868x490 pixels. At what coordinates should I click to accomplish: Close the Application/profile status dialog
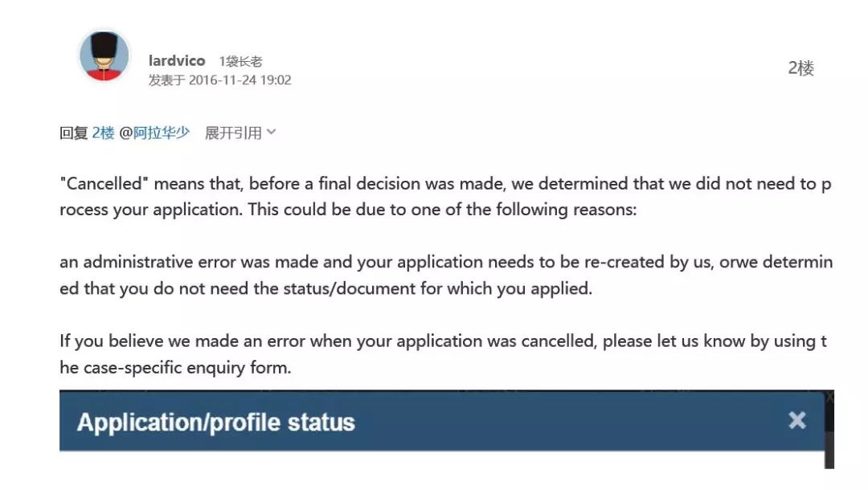click(796, 420)
